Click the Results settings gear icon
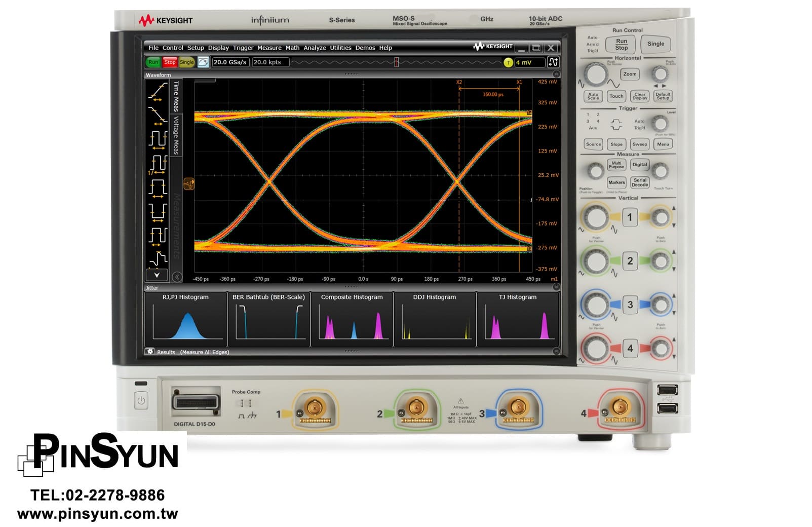Screen dimensions: 812x527 click(150, 351)
